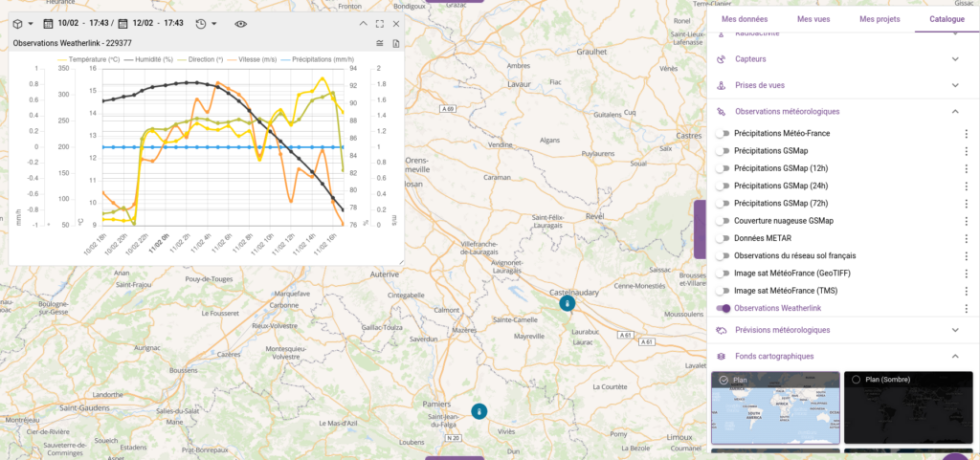The width and height of the screenshot is (980, 460).
Task: Open options menu for Observations Weatherlink
Action: coord(967,308)
